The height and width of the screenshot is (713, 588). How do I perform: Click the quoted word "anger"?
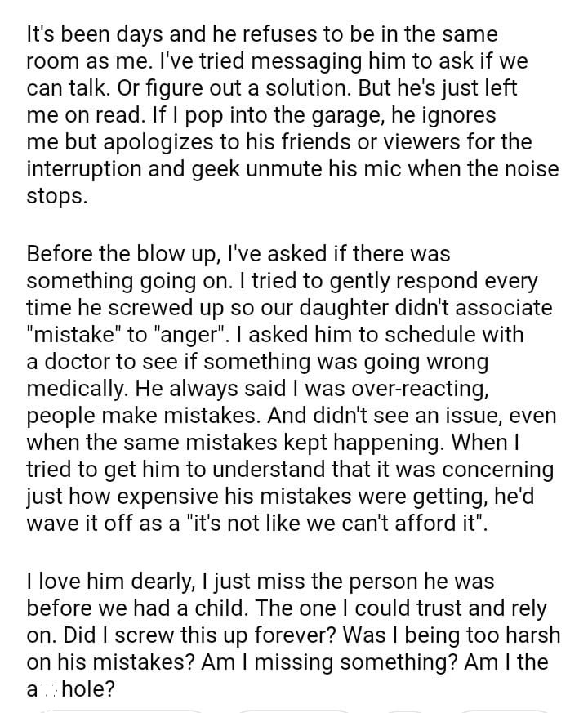click(204, 333)
